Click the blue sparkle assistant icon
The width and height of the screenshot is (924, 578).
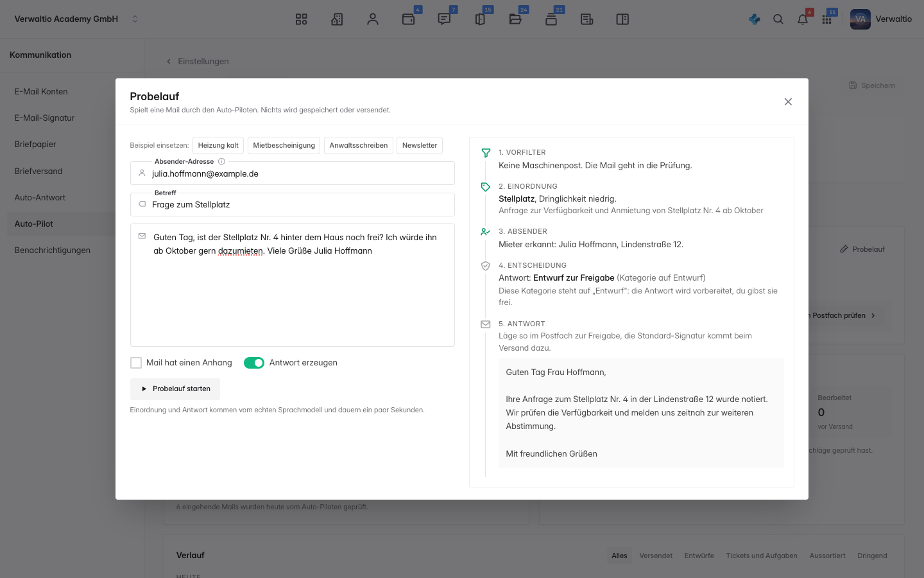coord(755,19)
